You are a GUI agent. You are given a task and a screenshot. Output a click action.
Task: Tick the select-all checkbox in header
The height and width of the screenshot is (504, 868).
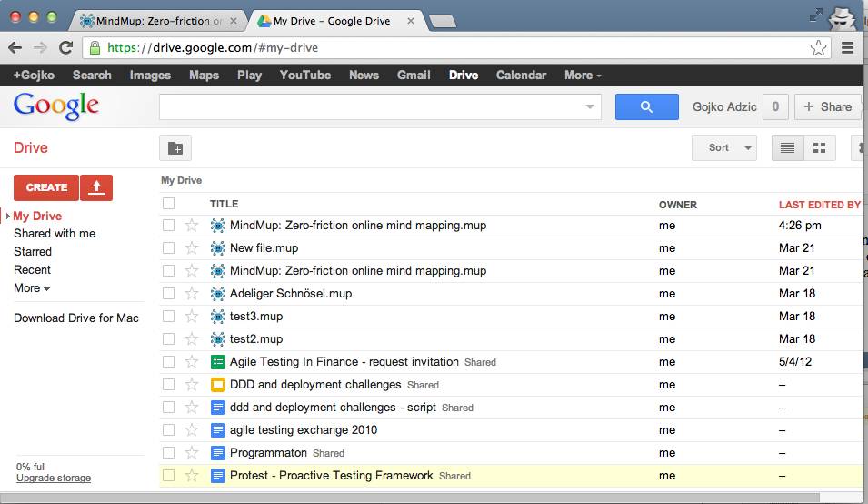[169, 203]
